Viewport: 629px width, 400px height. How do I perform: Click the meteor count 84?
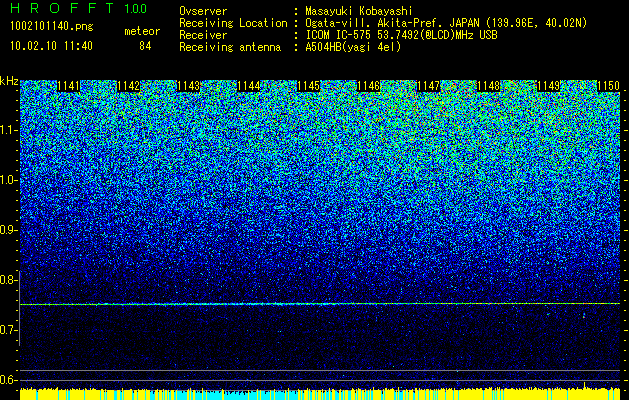145,46
